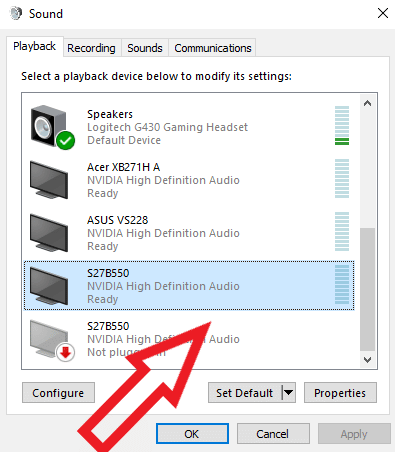Confirm with the OK button
The width and height of the screenshot is (395, 452).
pos(192,434)
